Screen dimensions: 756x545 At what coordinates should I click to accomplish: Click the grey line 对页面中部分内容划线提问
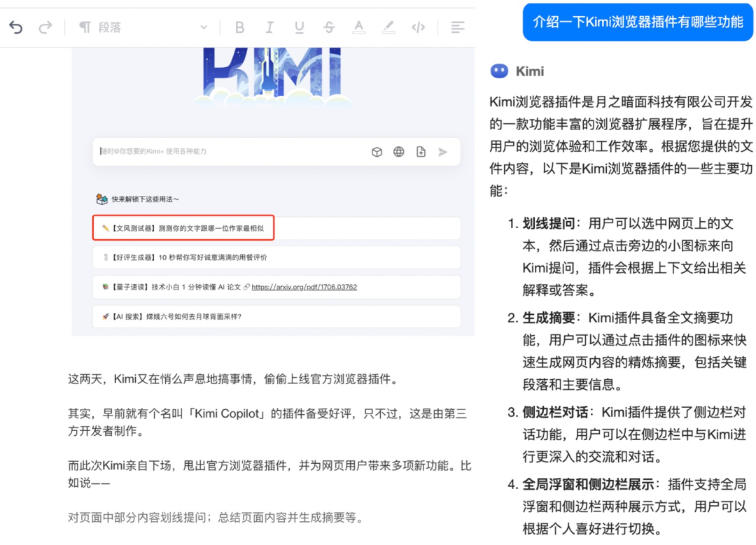click(x=216, y=518)
